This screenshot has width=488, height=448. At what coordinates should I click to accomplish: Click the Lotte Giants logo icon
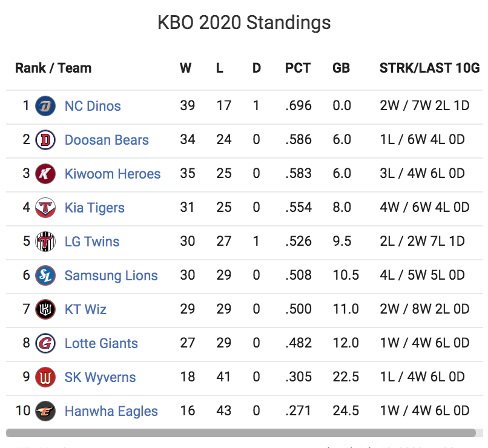pyautogui.click(x=45, y=343)
